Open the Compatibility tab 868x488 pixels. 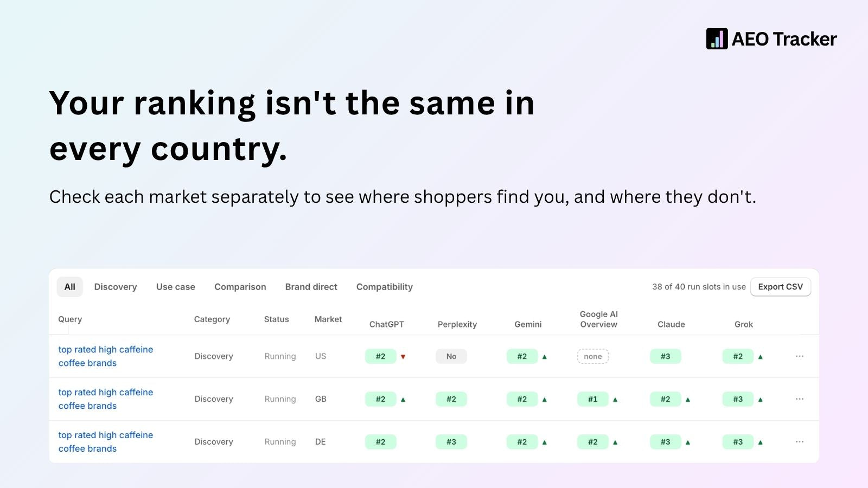(x=385, y=287)
